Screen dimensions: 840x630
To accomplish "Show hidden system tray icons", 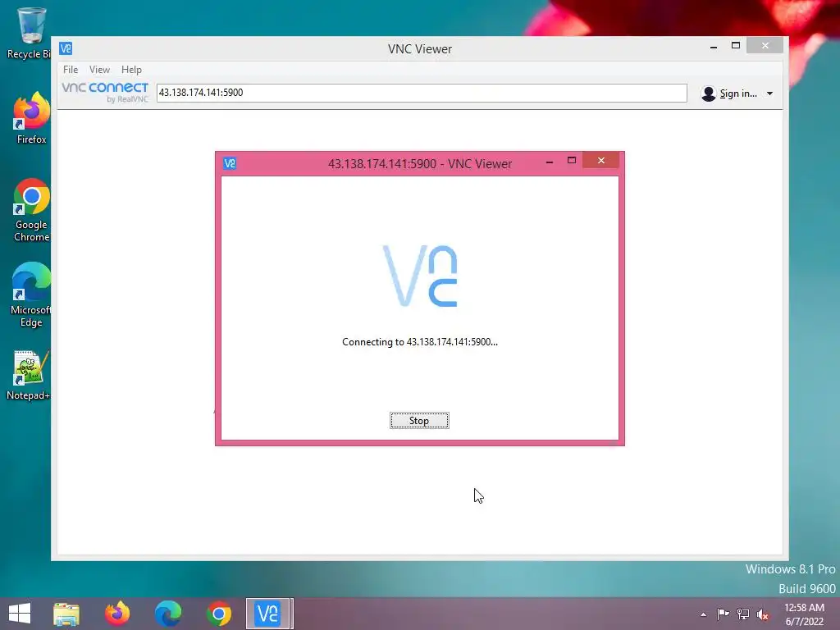I will point(703,614).
